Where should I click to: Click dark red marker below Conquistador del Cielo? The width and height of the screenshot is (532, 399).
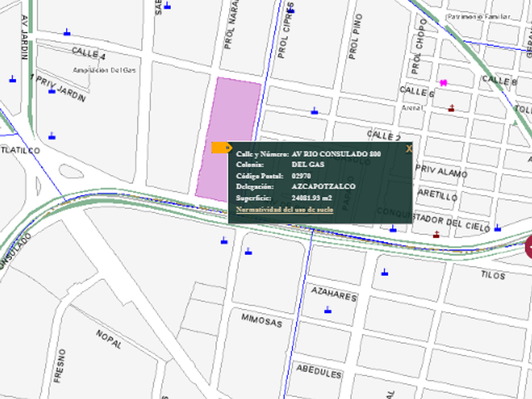436,235
